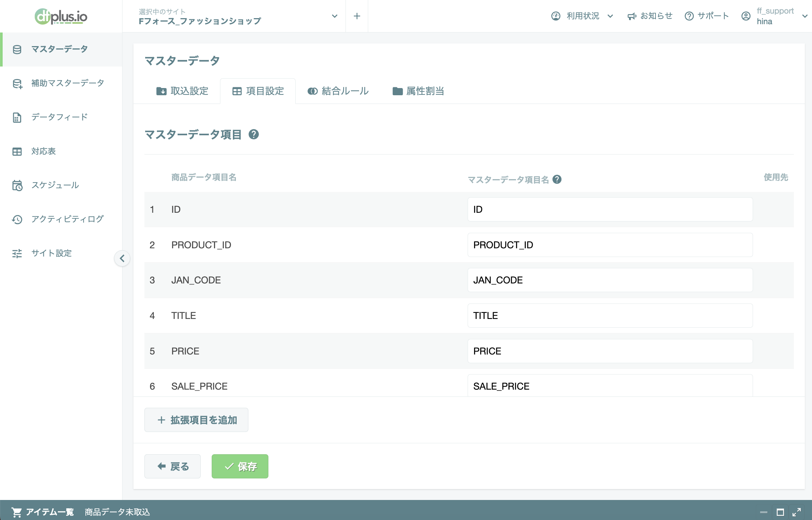Open the 結合ルール tab

[338, 91]
